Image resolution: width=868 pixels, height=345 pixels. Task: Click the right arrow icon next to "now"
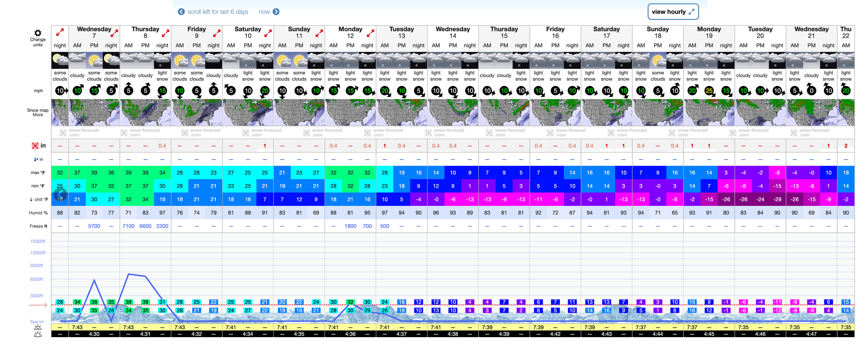point(276,12)
